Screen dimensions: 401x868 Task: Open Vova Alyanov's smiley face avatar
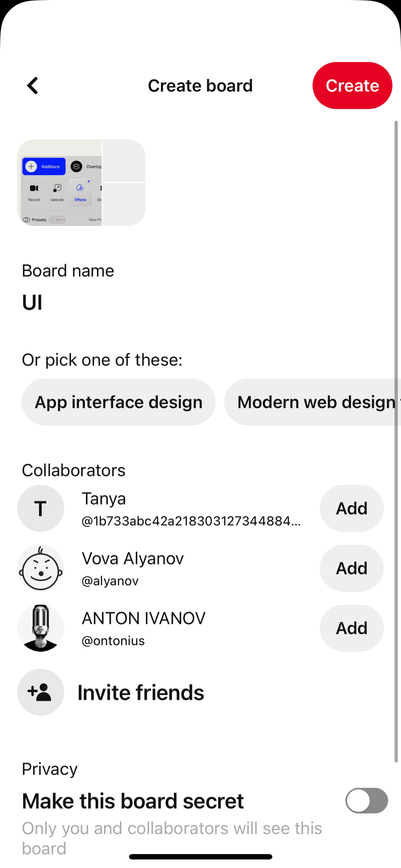pos(41,568)
